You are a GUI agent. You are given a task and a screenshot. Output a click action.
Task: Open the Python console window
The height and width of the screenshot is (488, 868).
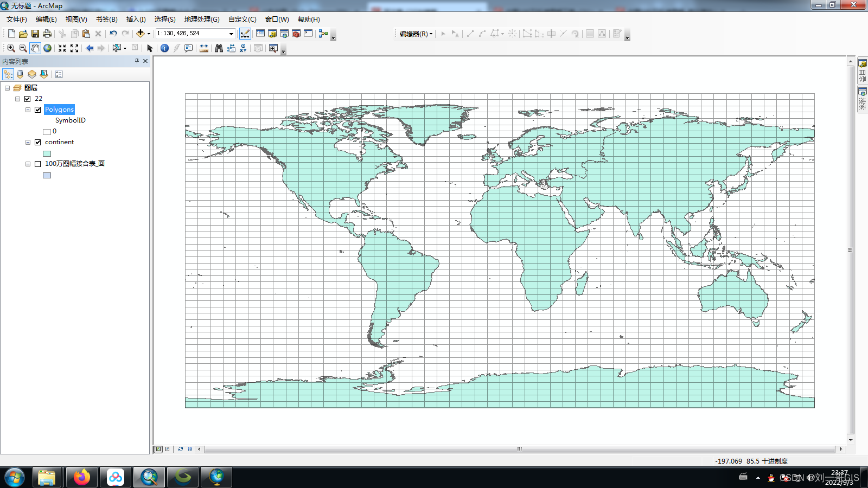[308, 34]
